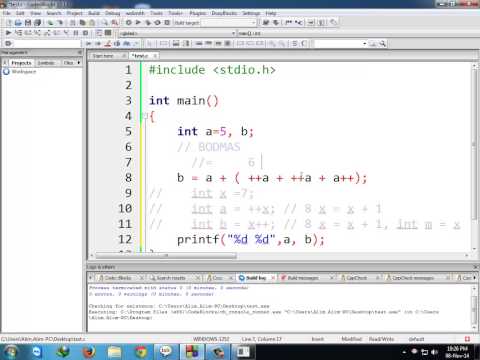
Task: Click the Line 7, Column 17 status text
Action: point(262,339)
